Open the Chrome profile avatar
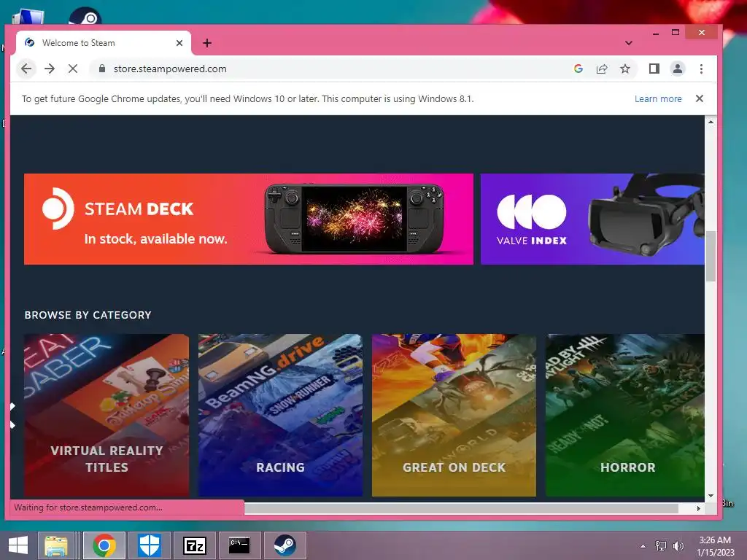Screen dimensions: 747x560 [678, 69]
